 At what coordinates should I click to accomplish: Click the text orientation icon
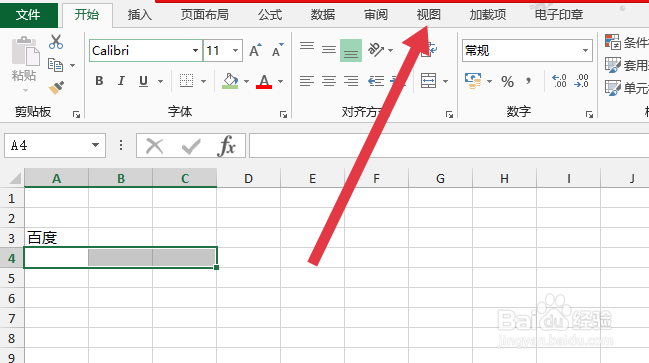coord(376,50)
